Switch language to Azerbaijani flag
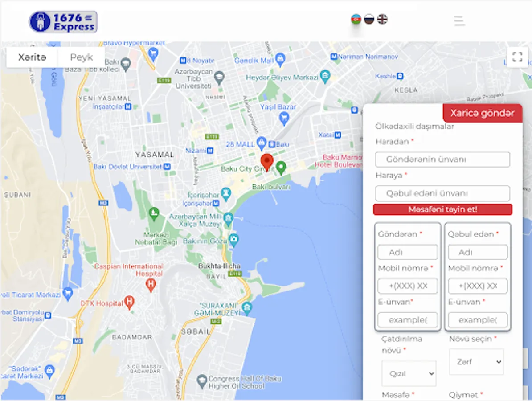The width and height of the screenshot is (532, 401). pos(356,19)
